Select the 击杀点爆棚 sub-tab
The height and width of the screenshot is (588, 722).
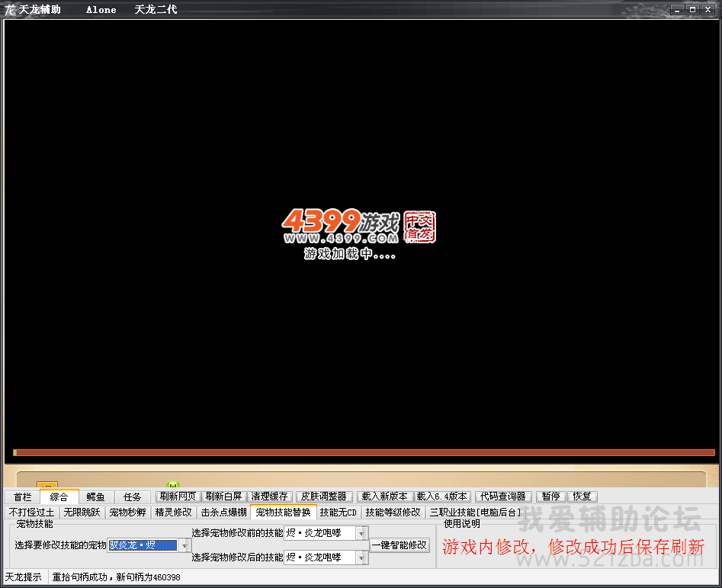[224, 512]
